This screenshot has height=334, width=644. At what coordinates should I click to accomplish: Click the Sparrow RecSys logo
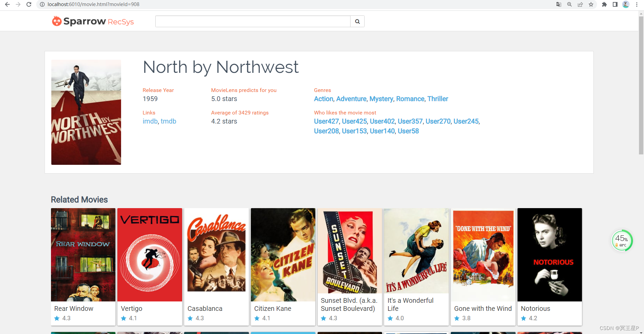click(93, 21)
